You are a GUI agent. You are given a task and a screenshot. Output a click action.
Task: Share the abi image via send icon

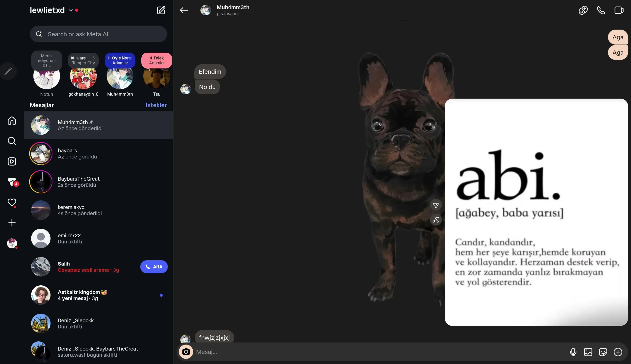(x=436, y=205)
